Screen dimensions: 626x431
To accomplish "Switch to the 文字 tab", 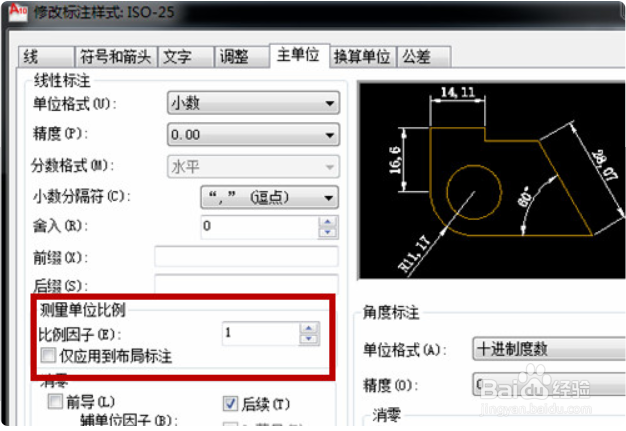I will (x=186, y=56).
